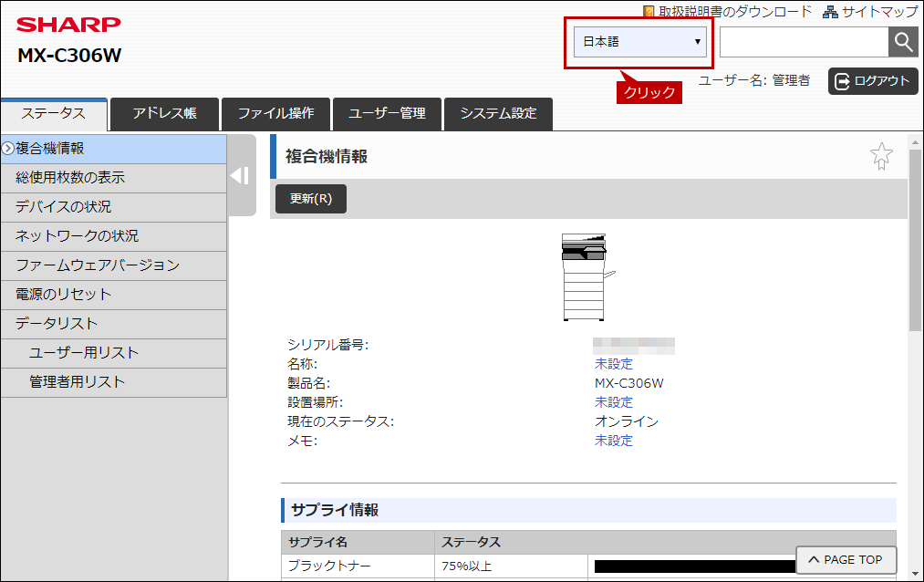
Task: Select 複合機情報 in the sidebar
Action: [114, 149]
